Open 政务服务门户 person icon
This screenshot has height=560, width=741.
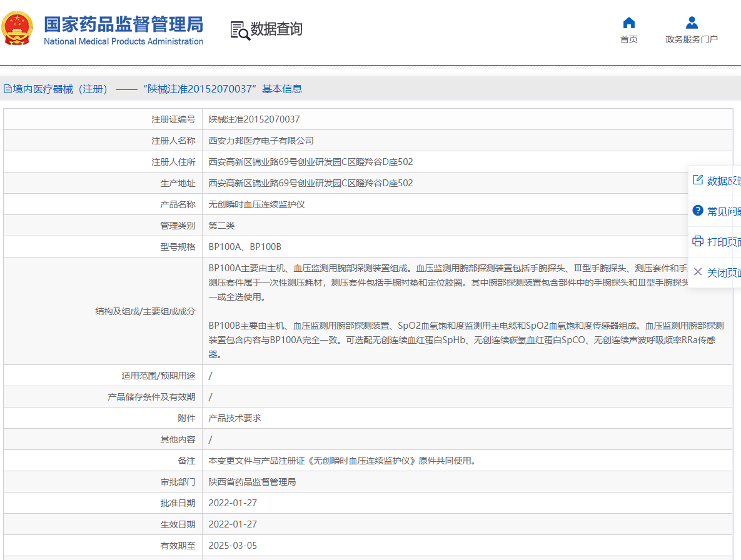click(x=692, y=22)
